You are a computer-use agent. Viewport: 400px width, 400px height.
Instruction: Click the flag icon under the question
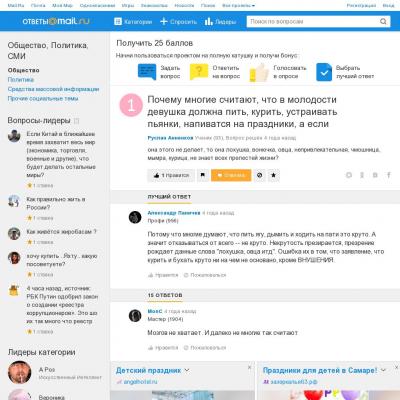pos(203,175)
